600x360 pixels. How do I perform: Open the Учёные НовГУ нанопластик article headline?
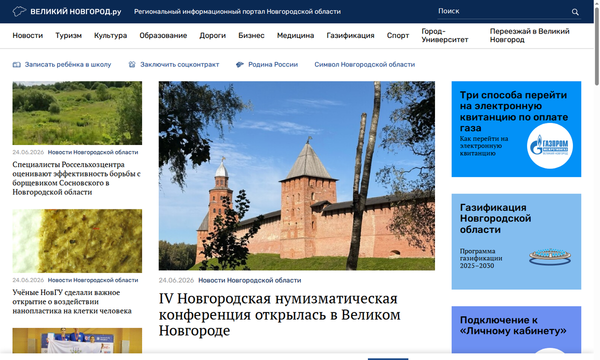tap(72, 301)
